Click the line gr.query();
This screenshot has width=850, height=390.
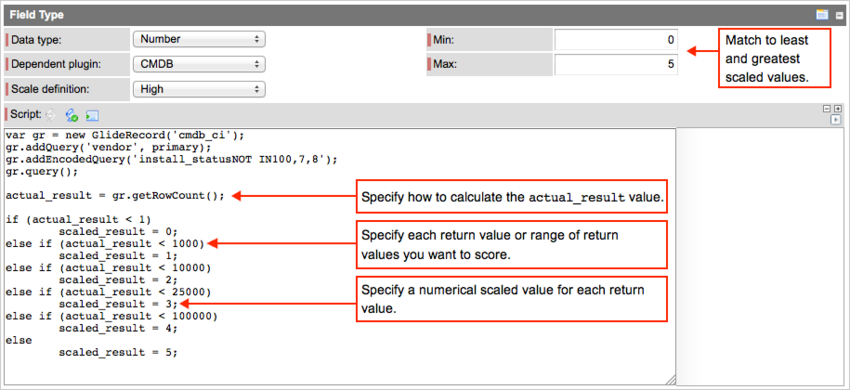[42, 171]
